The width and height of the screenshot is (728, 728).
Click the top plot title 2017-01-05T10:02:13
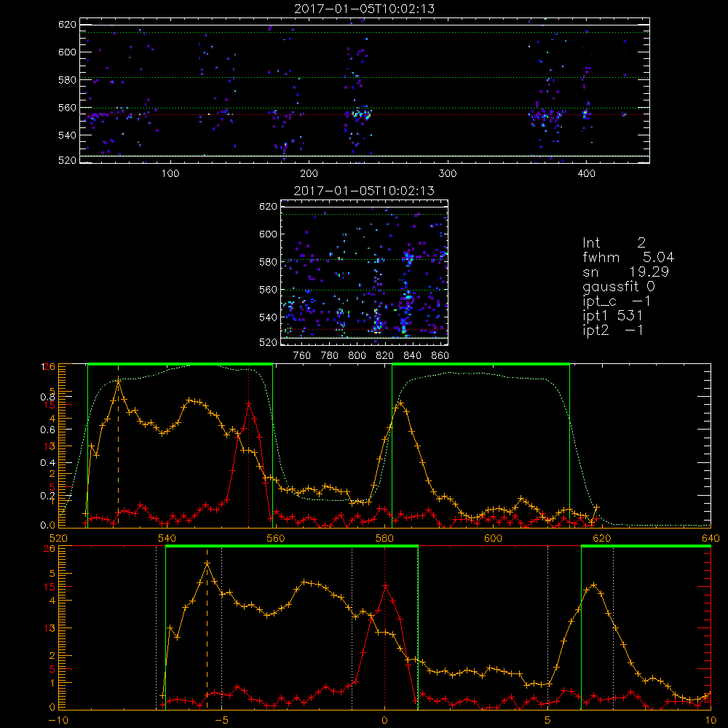pos(365,9)
